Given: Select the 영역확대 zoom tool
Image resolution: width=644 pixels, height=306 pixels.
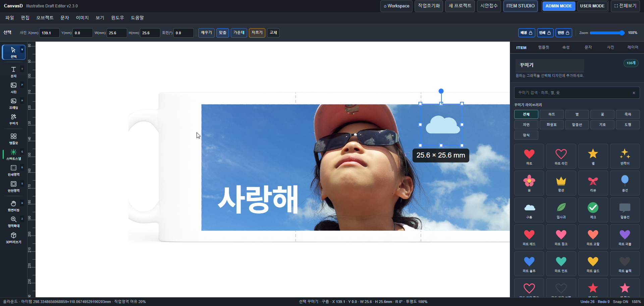Looking at the screenshot, I should coord(14,221).
